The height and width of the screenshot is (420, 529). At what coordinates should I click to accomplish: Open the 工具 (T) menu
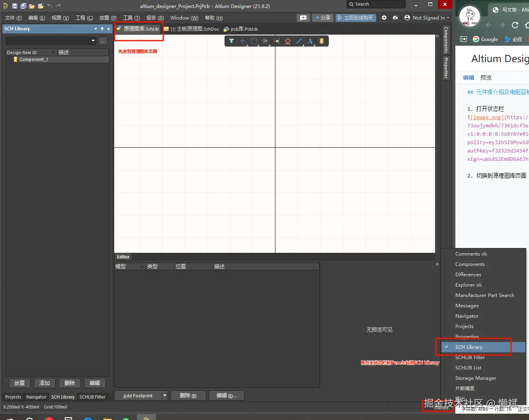(x=131, y=18)
